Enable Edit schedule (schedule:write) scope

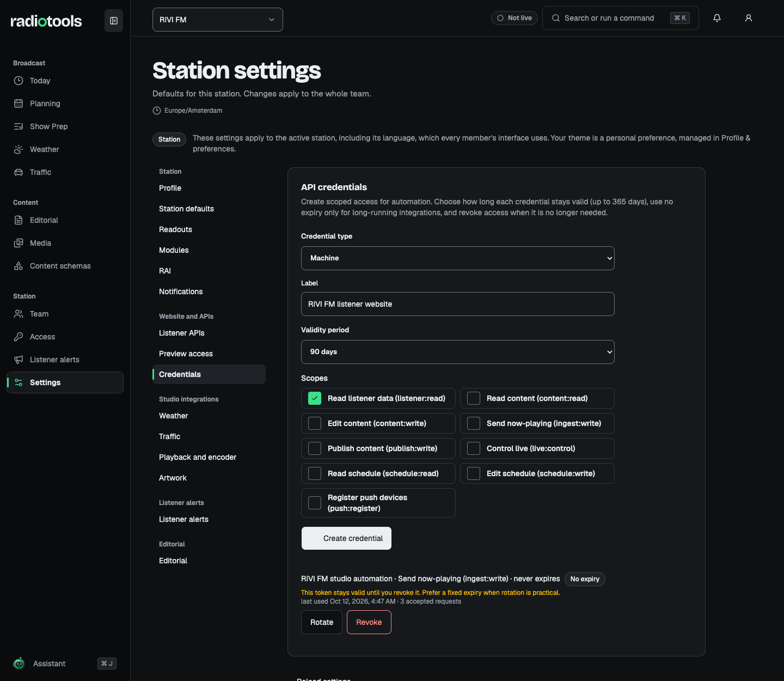point(474,473)
